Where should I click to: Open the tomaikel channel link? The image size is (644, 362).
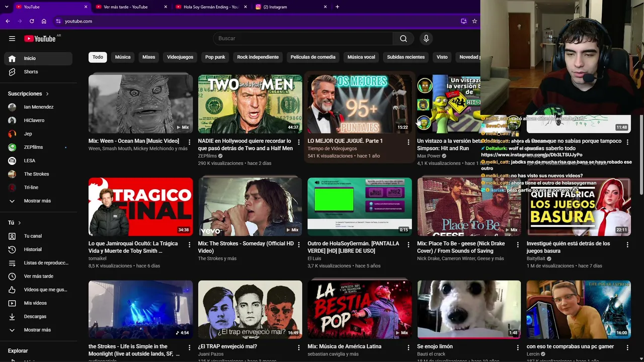[x=97, y=258]
